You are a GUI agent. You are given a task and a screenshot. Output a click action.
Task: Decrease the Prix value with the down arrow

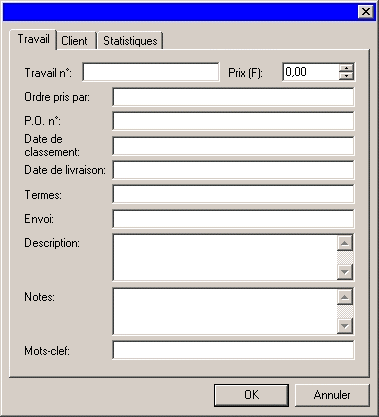click(x=346, y=76)
